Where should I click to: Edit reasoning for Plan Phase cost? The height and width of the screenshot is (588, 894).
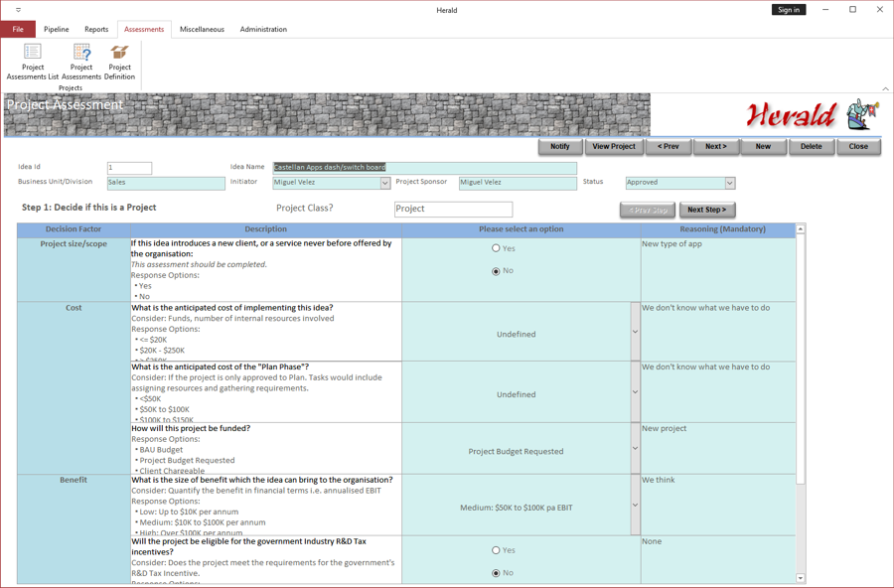(718, 391)
